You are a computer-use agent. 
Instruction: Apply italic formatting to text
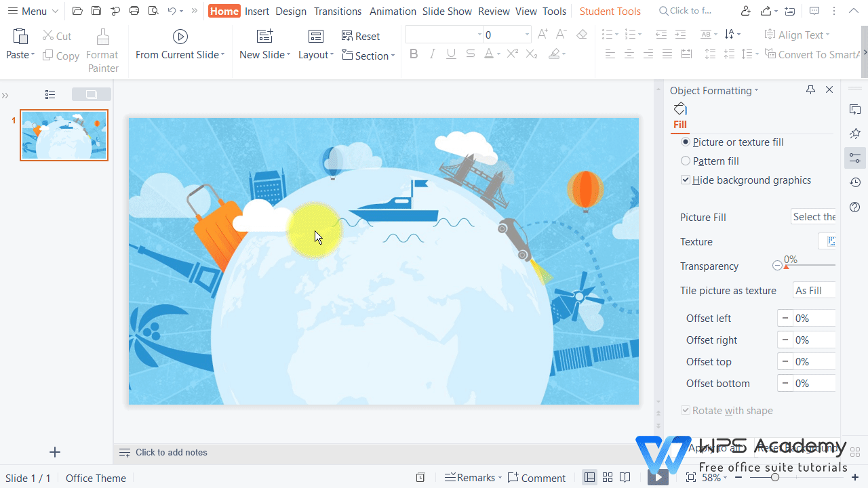433,54
